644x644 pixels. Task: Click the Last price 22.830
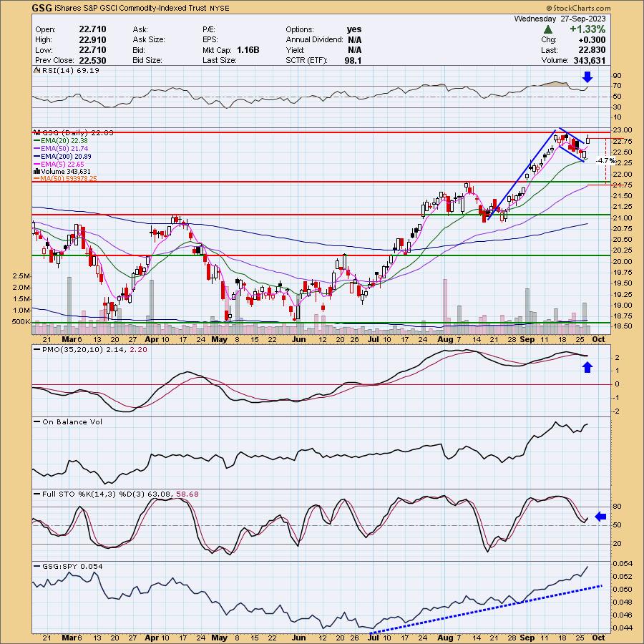pyautogui.click(x=592, y=50)
